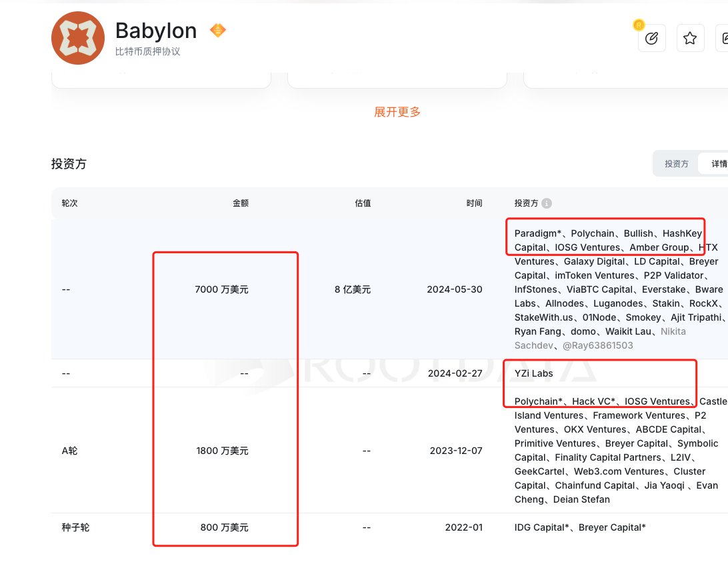
Task: Select the 800 万美元 amount cell
Action: point(224,527)
